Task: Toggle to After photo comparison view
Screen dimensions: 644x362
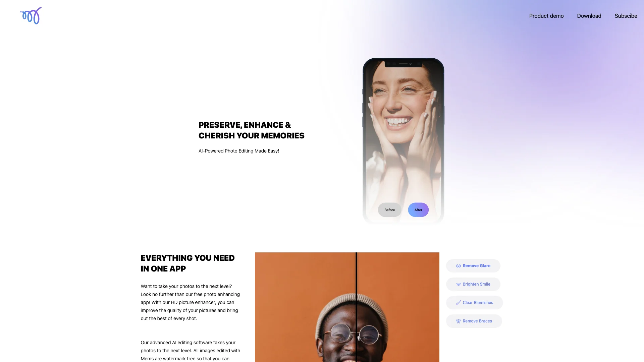Action: (418, 209)
